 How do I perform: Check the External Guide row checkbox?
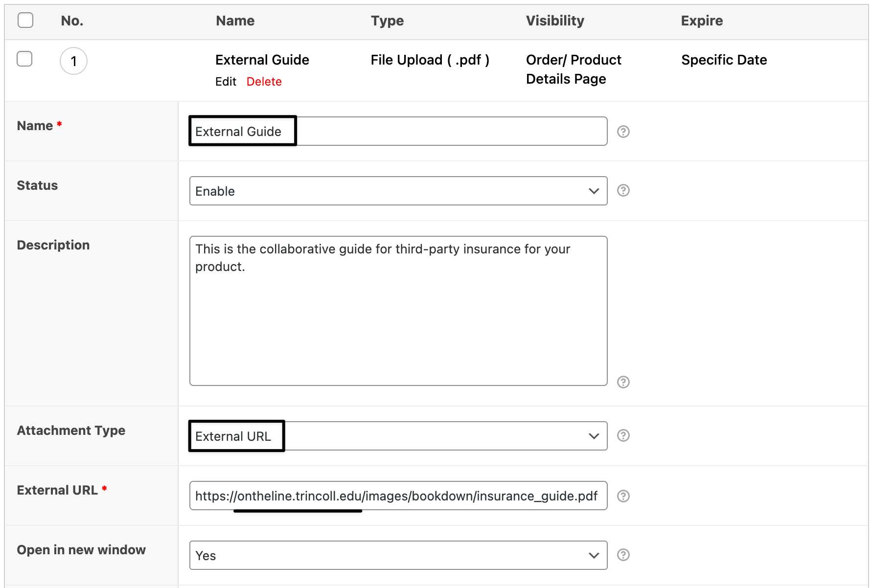(x=24, y=59)
